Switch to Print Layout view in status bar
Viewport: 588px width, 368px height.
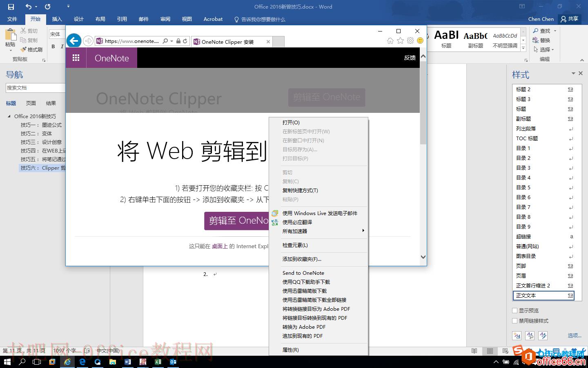(x=490, y=351)
